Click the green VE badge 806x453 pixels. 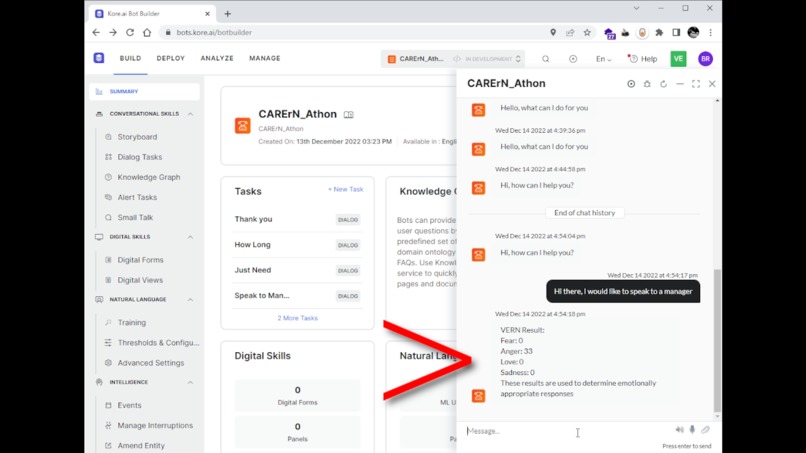coord(679,59)
